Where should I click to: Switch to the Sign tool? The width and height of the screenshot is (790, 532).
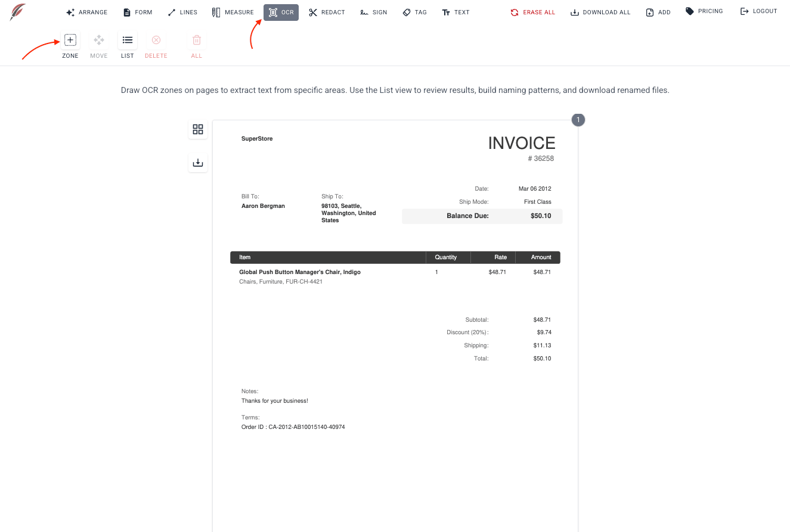pyautogui.click(x=374, y=13)
